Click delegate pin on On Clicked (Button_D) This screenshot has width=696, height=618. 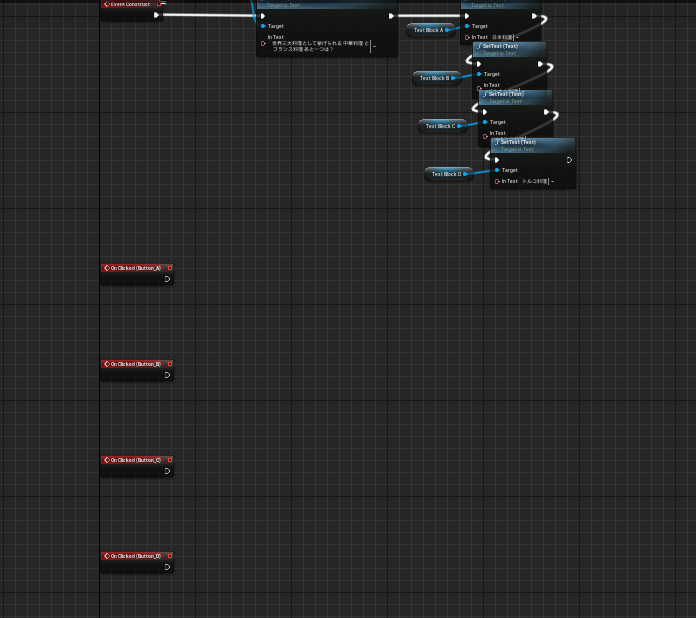(x=170, y=556)
